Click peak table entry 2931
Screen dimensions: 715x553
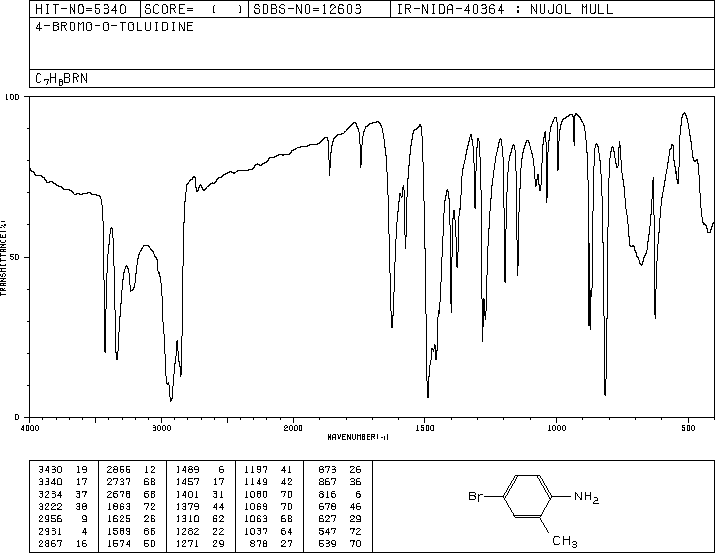[x=51, y=531]
